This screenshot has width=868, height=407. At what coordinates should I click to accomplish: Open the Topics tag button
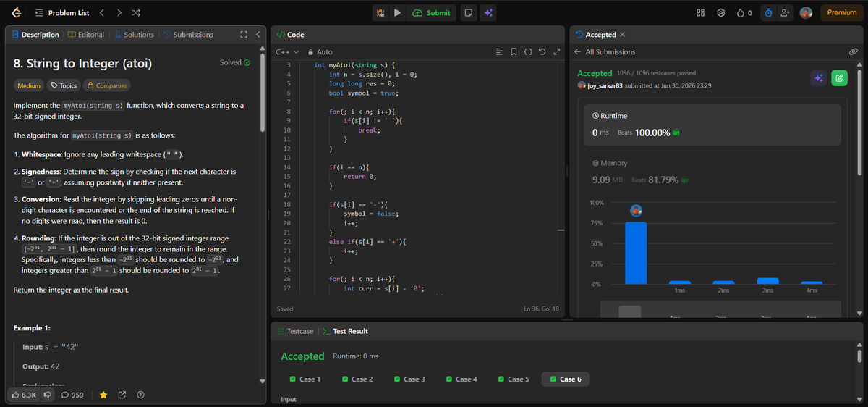[63, 85]
